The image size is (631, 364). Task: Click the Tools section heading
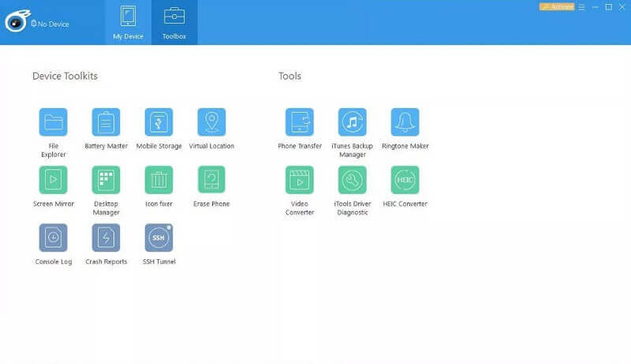coord(289,76)
